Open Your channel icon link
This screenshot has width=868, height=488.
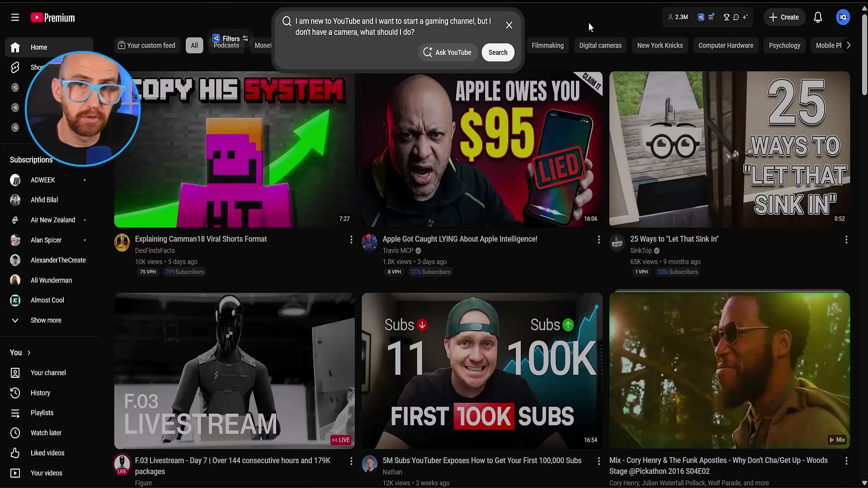click(x=15, y=373)
